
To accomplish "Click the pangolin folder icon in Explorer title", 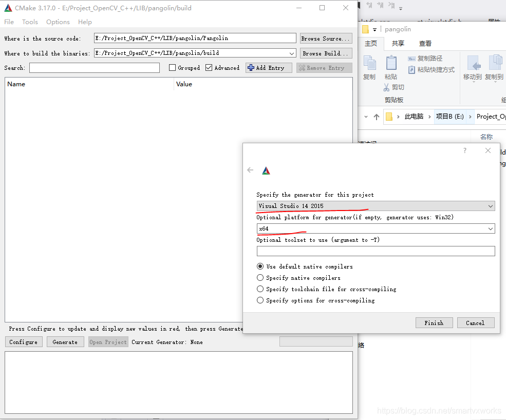I will (x=365, y=29).
